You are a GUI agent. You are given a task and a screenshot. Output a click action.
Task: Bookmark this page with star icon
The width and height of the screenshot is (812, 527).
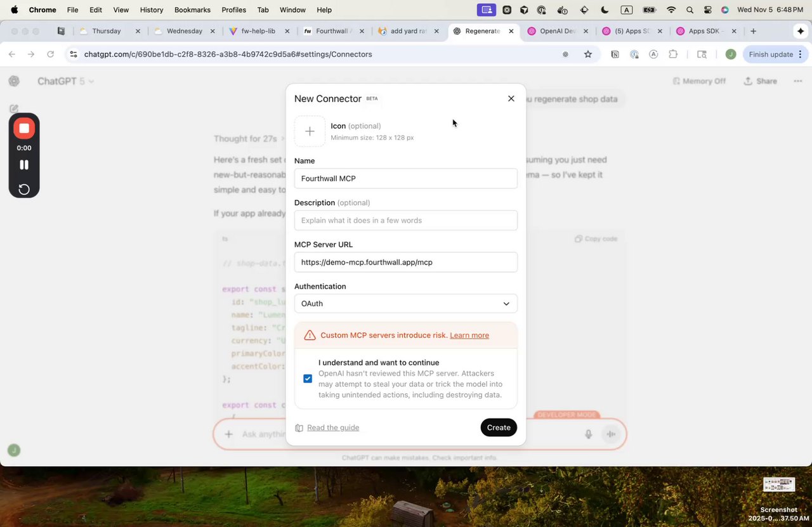[x=588, y=54]
